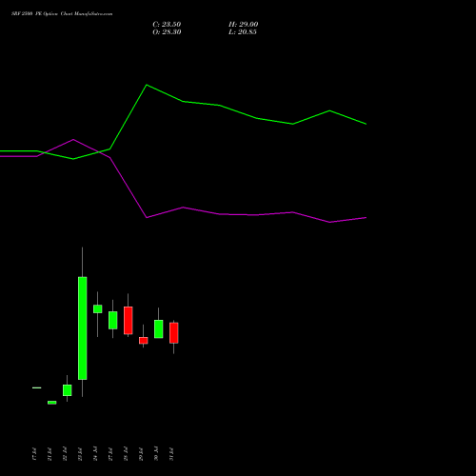Screen dimensions: 476x476
Task: Click the '29 Jul' date label
Action: (x=141, y=454)
